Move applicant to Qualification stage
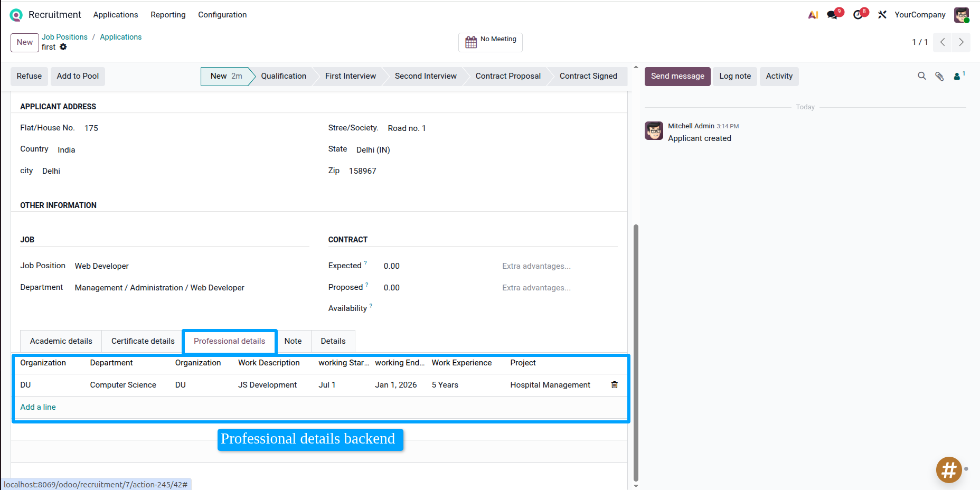Image resolution: width=980 pixels, height=490 pixels. click(283, 76)
